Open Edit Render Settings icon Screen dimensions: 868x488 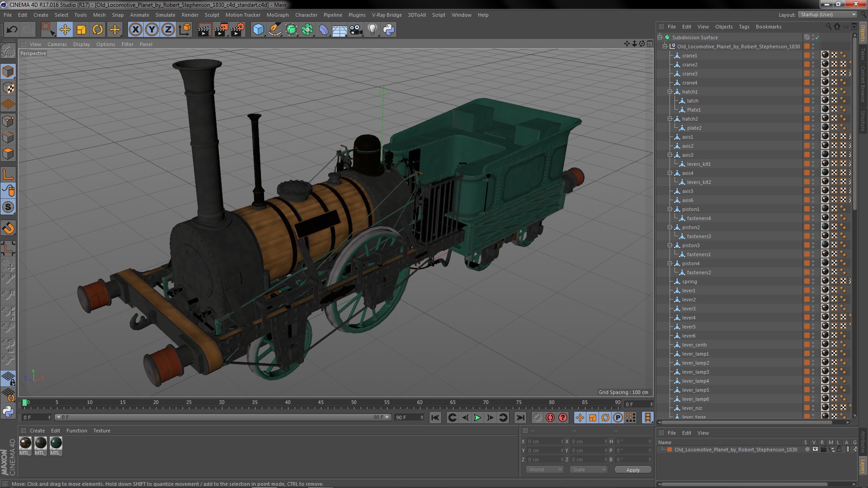pyautogui.click(x=238, y=30)
